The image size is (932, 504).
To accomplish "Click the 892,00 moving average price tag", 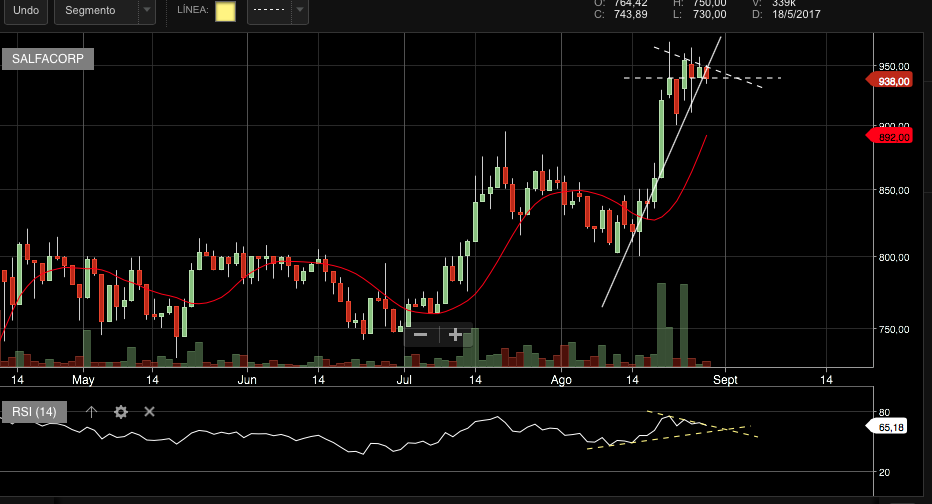I will pyautogui.click(x=892, y=137).
